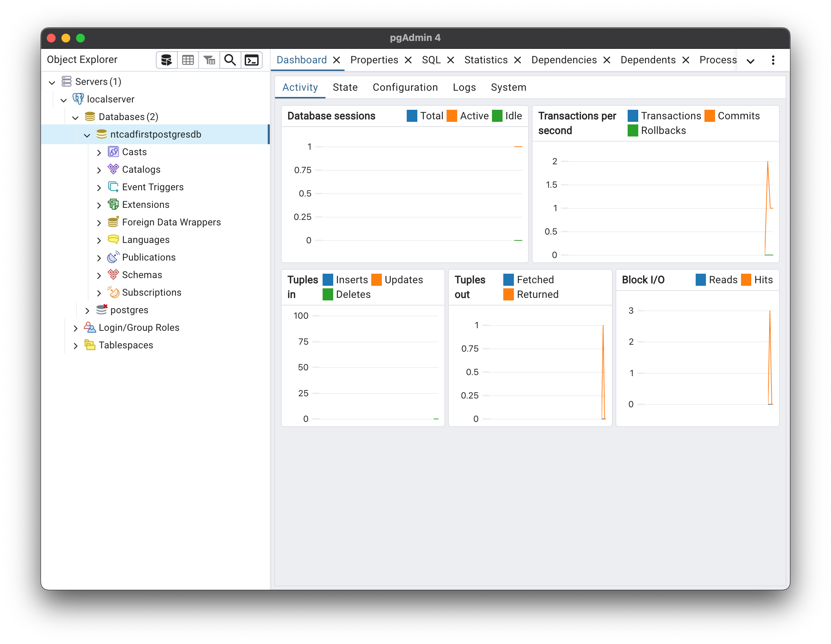The width and height of the screenshot is (831, 644).
Task: Select the Logs sub-tab
Action: click(x=464, y=87)
